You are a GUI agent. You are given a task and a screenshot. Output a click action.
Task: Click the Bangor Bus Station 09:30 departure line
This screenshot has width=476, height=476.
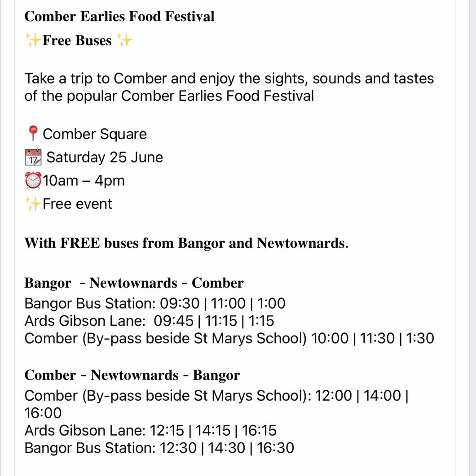pyautogui.click(x=155, y=303)
